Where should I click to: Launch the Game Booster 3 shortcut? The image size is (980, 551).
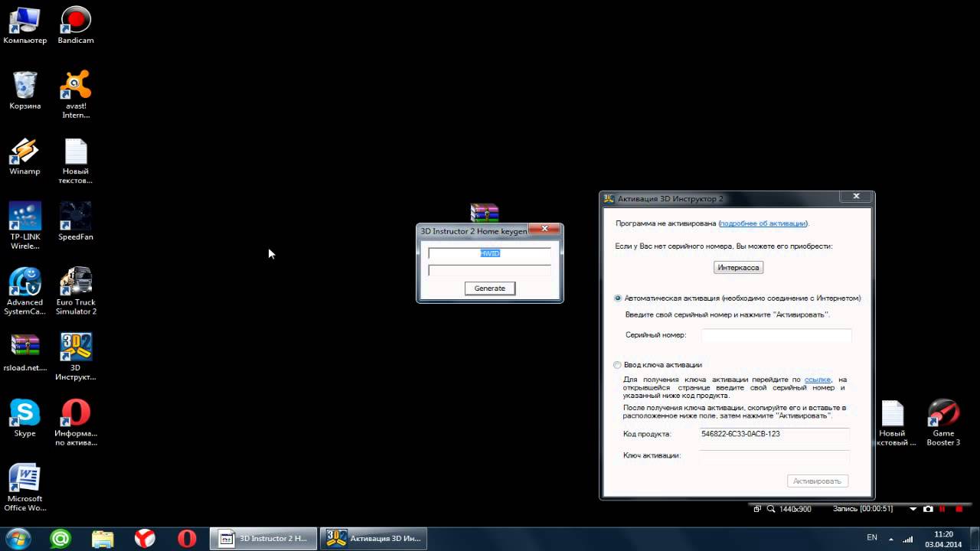tap(943, 422)
